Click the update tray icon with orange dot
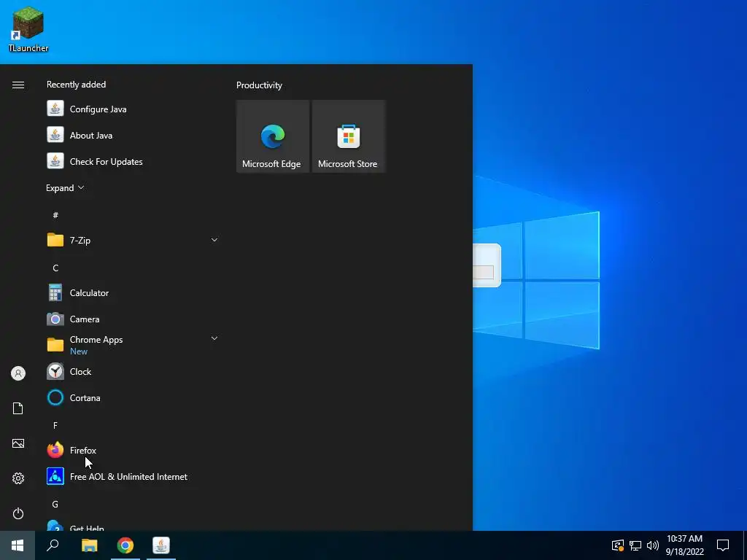 (617, 545)
